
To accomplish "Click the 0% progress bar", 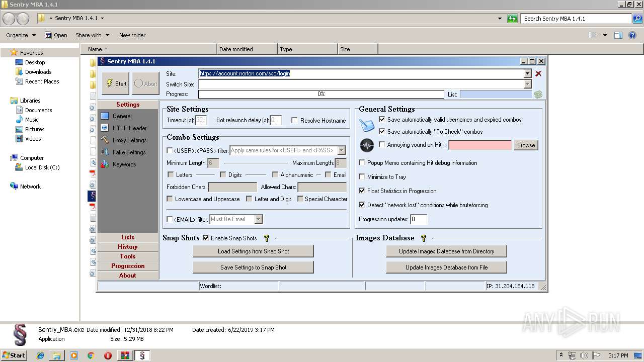I will point(321,94).
